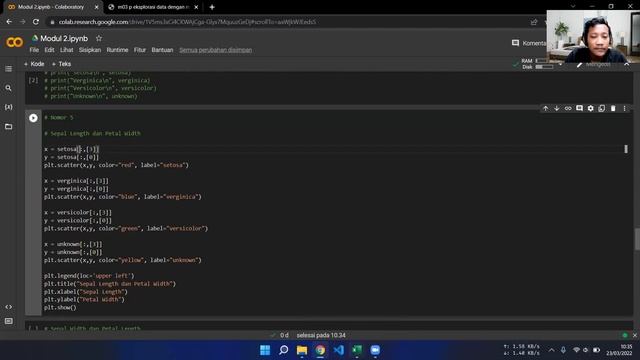
Task: Open the Fitur menu
Action: [140, 50]
